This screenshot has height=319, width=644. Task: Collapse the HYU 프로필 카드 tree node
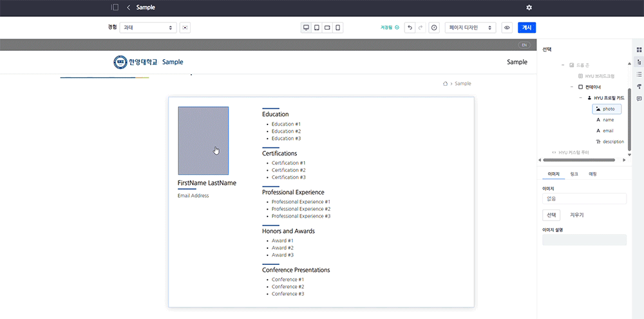pyautogui.click(x=580, y=97)
